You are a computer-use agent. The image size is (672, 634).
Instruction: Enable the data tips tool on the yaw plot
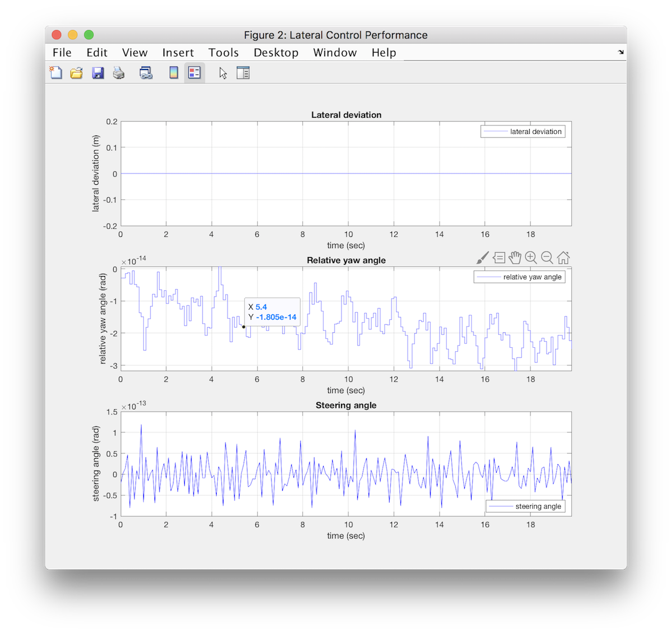pyautogui.click(x=499, y=258)
